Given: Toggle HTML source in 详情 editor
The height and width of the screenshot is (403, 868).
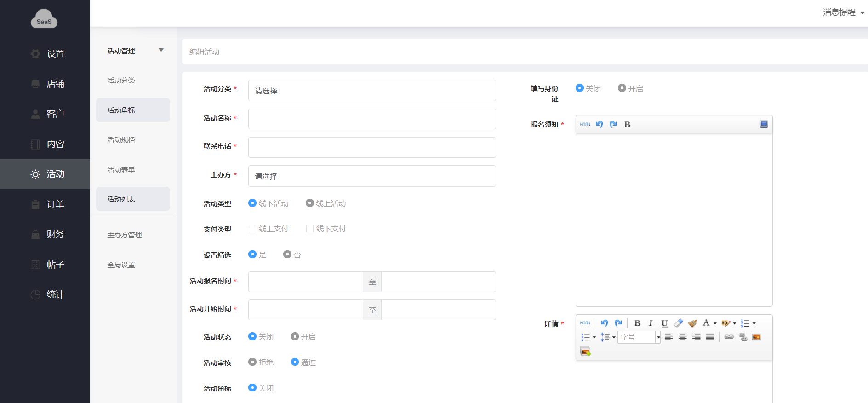Looking at the screenshot, I should coord(585,323).
